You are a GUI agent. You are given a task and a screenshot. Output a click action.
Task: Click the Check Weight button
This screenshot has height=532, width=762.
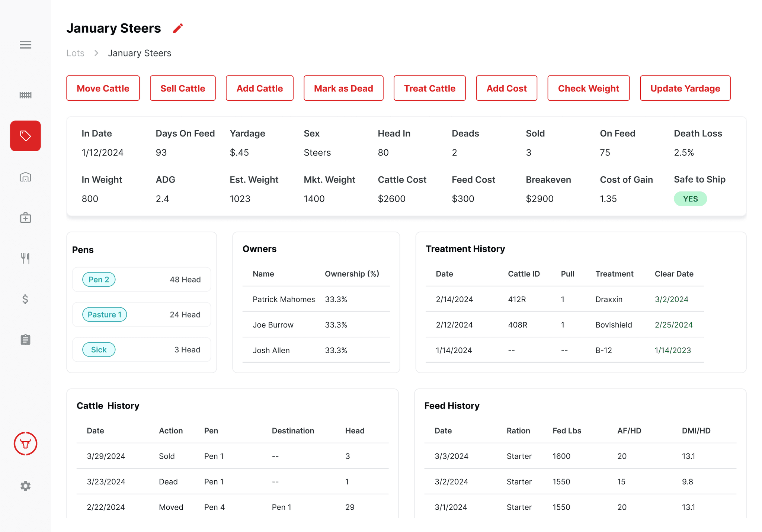[x=588, y=88]
